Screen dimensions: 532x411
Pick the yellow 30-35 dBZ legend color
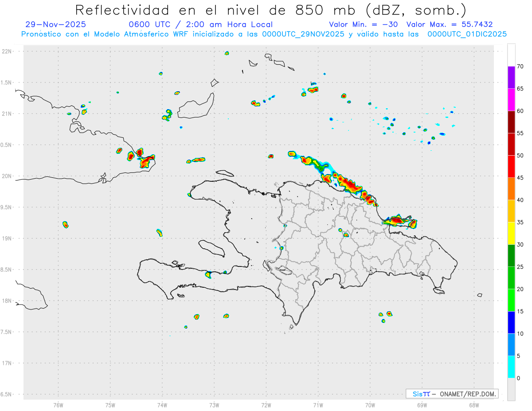(x=511, y=233)
